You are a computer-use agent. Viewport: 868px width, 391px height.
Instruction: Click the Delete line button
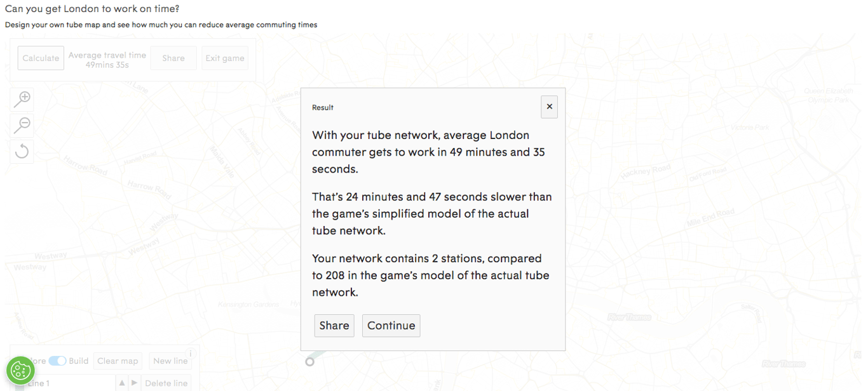coord(166,383)
